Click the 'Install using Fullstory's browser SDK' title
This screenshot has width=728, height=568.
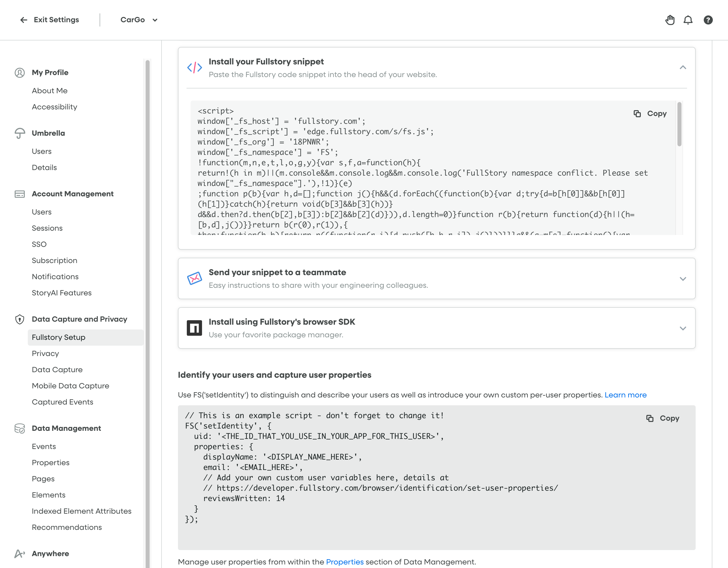(x=282, y=322)
